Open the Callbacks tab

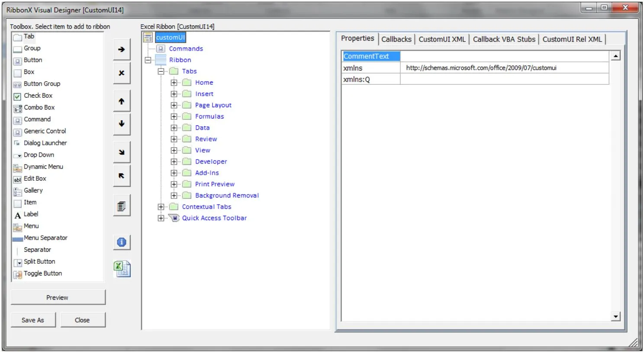[x=396, y=39]
